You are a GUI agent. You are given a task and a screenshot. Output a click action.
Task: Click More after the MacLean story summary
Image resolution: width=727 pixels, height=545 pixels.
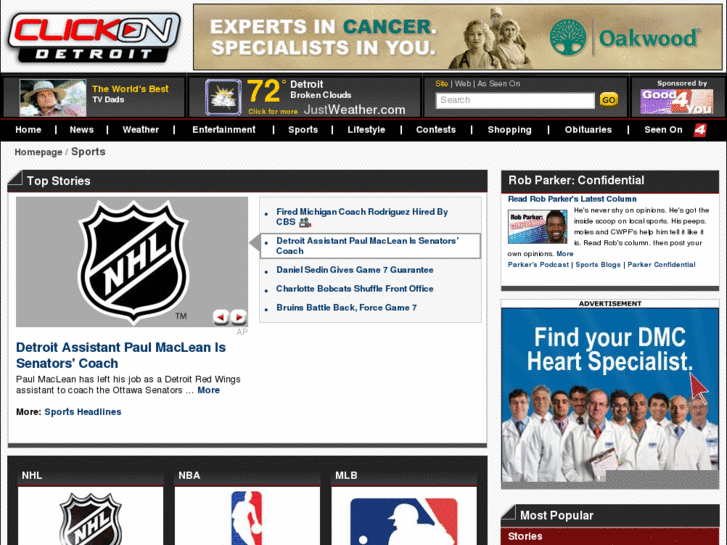coord(209,390)
